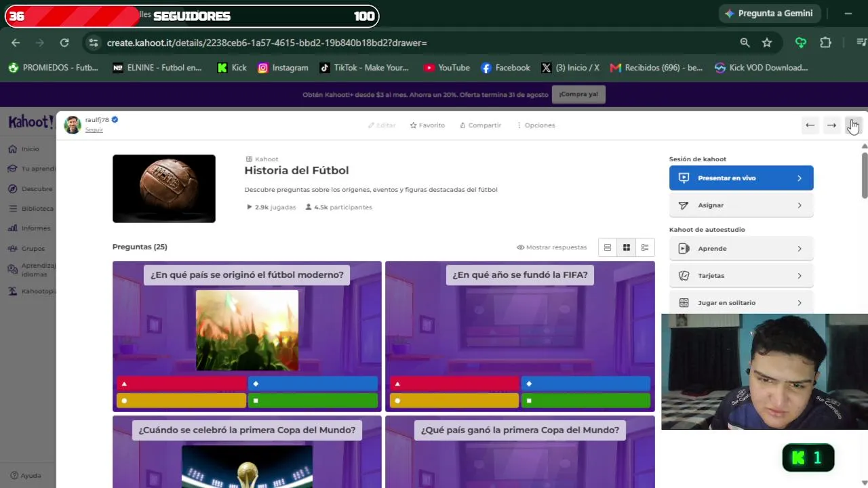Follow raulfj78 via the Seguir link
The height and width of the screenshot is (488, 868).
click(x=94, y=130)
